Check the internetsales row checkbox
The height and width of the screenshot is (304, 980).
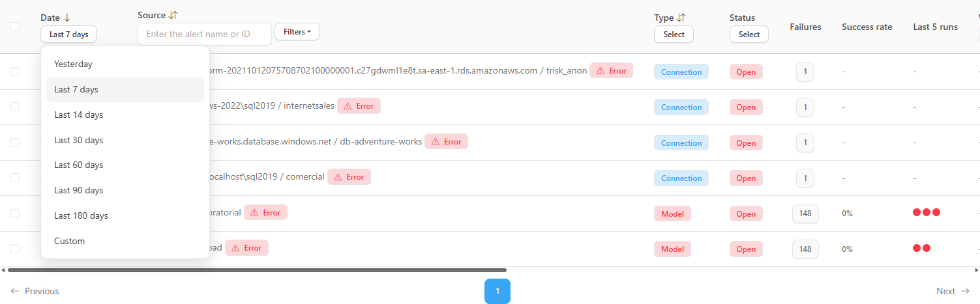coord(15,107)
